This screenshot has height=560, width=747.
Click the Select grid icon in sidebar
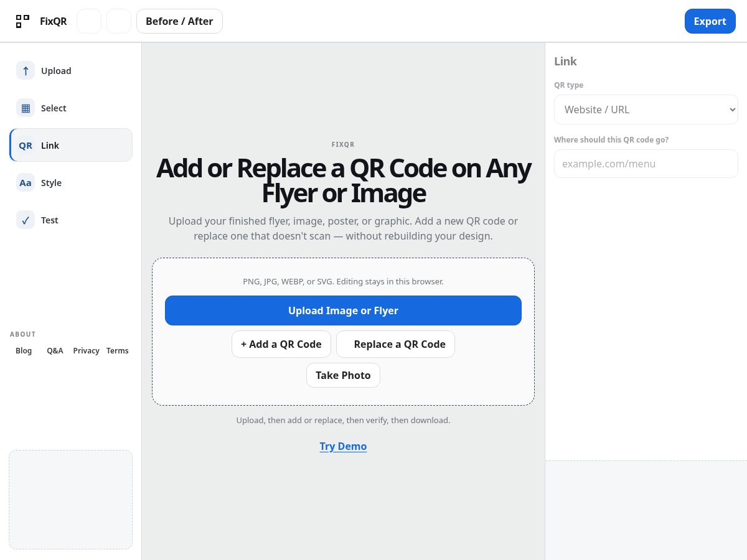click(x=26, y=108)
